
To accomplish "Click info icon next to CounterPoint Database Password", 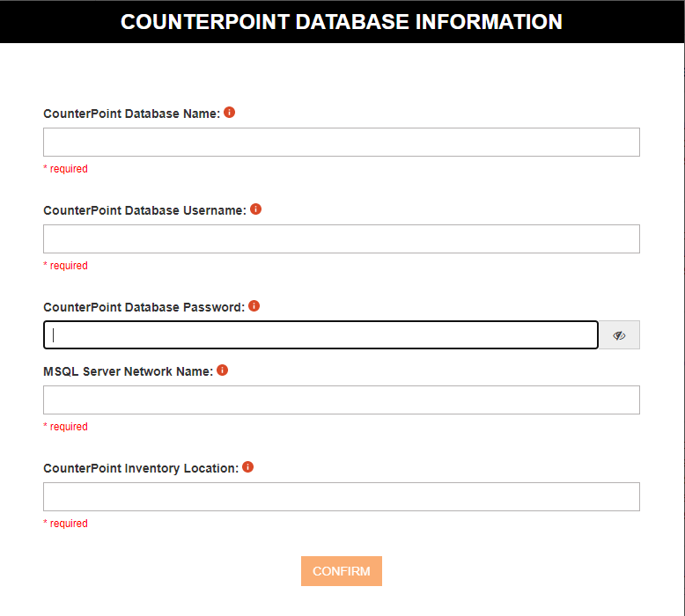I will [254, 306].
